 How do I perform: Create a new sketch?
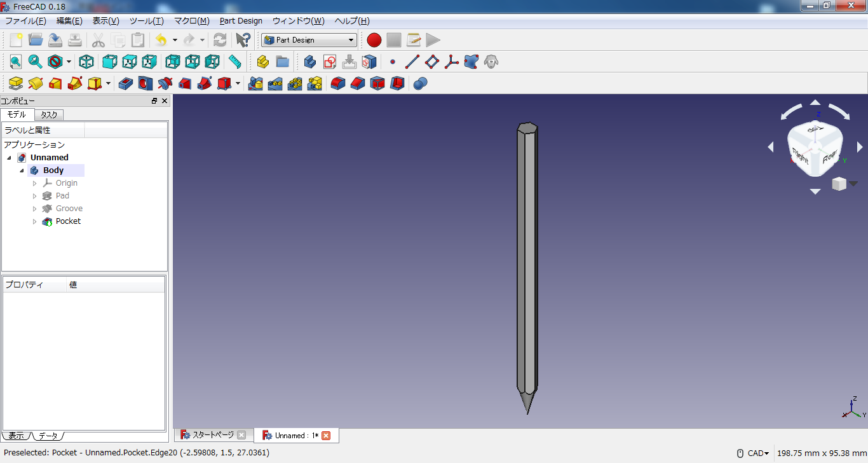click(330, 62)
